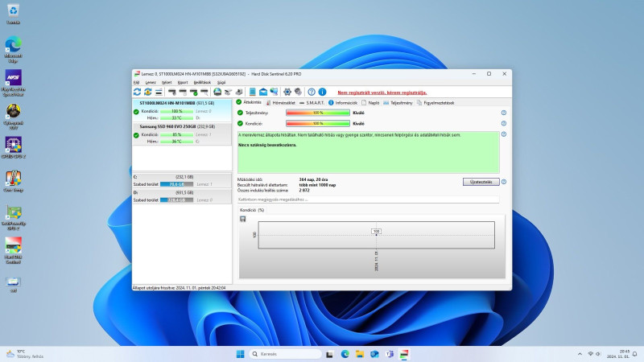The image size is (644, 362).
Task: Show hidden tray icons chevron
Action: (x=580, y=354)
